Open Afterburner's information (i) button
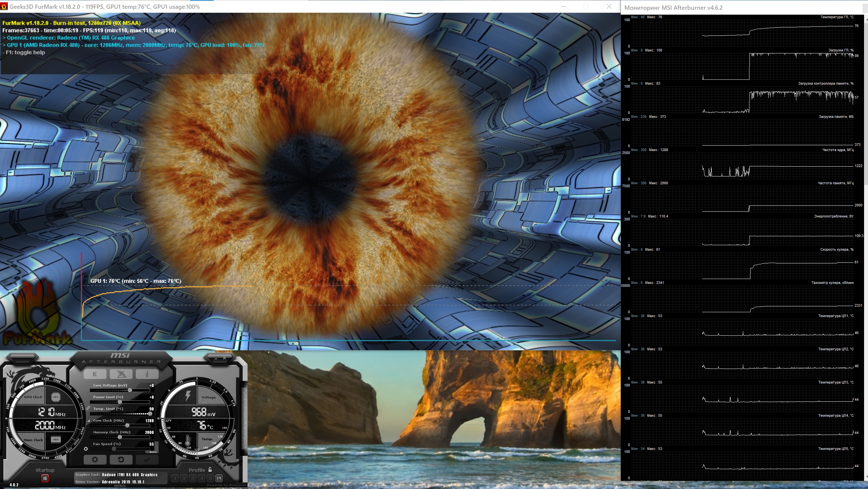The image size is (868, 489). [147, 374]
